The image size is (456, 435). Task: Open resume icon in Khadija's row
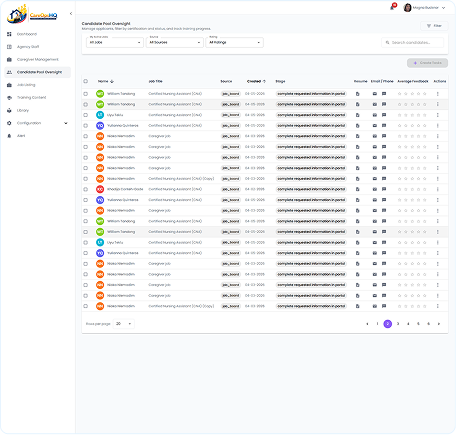pyautogui.click(x=358, y=189)
